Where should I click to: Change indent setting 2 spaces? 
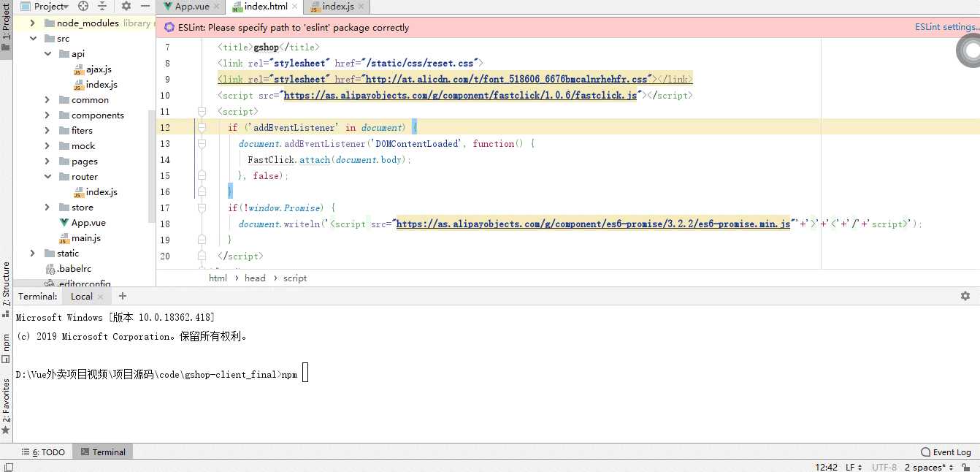point(930,467)
